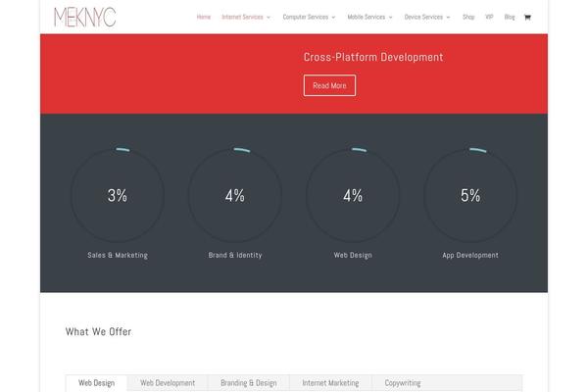Open the Computer Services menu
Image resolution: width=588 pixels, height=392 pixels.
tap(306, 17)
